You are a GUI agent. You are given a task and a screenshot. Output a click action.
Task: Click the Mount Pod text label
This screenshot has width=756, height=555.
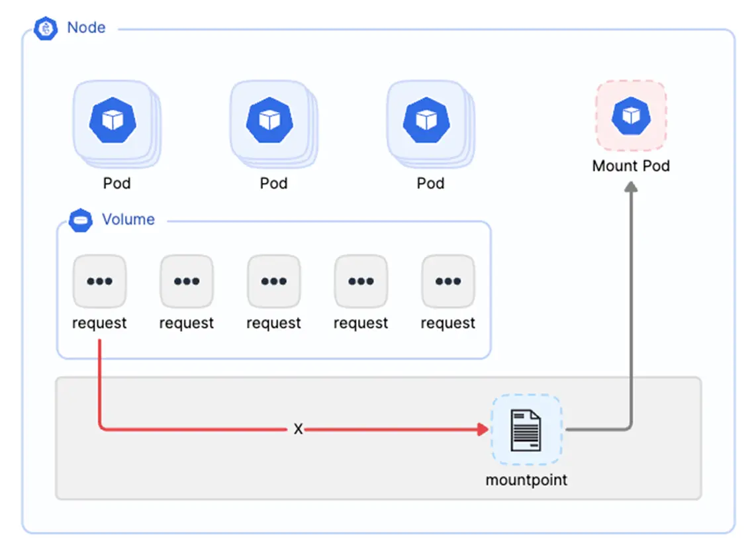(631, 166)
